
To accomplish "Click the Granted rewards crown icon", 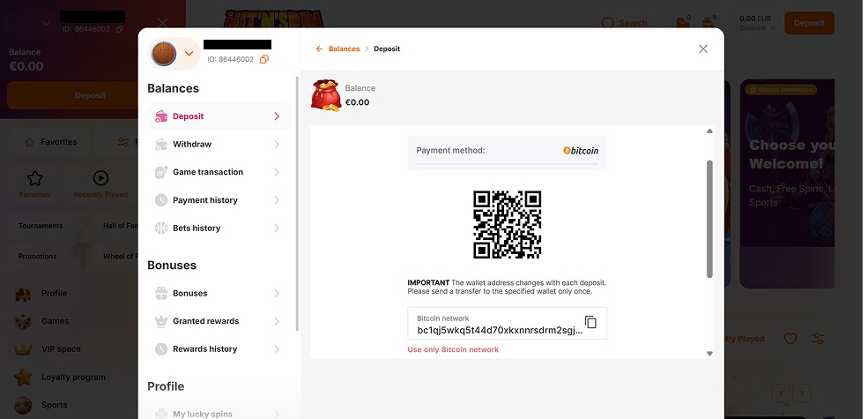I will [161, 321].
